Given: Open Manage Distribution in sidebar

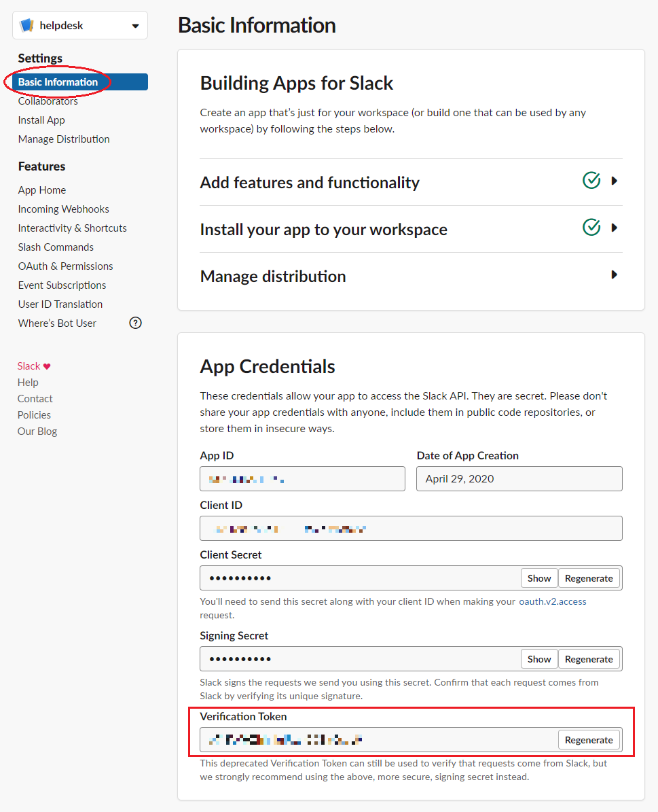Looking at the screenshot, I should pyautogui.click(x=64, y=139).
